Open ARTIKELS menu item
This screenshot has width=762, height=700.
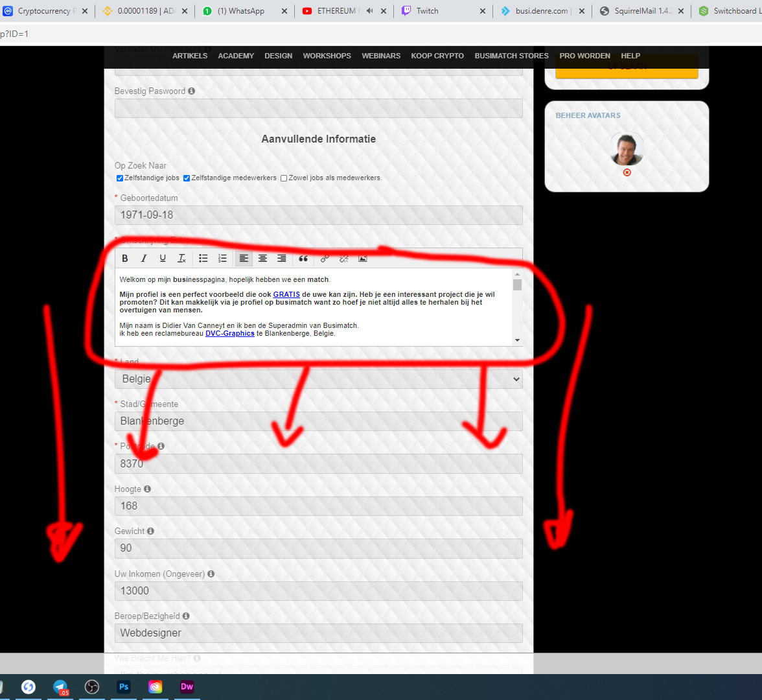tap(189, 56)
